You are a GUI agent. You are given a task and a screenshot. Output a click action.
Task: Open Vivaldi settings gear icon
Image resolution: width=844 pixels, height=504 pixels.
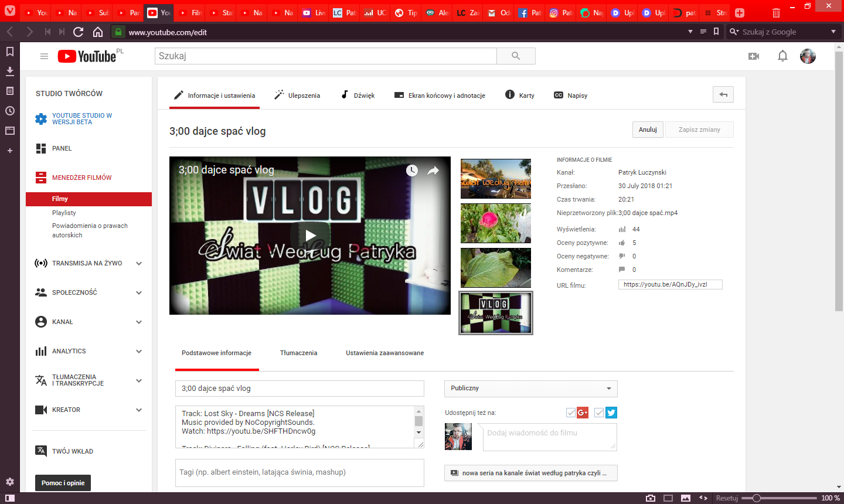(x=10, y=482)
